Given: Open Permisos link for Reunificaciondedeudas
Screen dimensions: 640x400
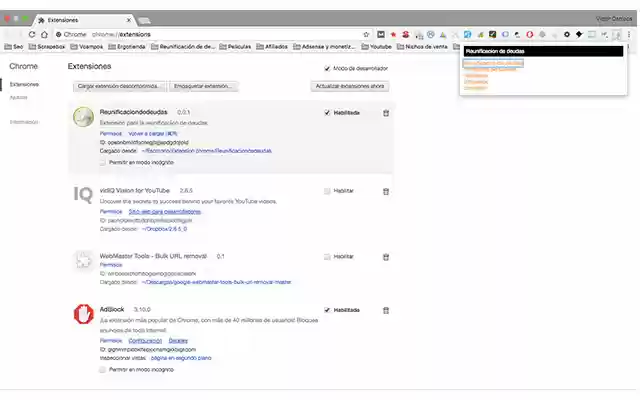Looking at the screenshot, I should 111,134.
